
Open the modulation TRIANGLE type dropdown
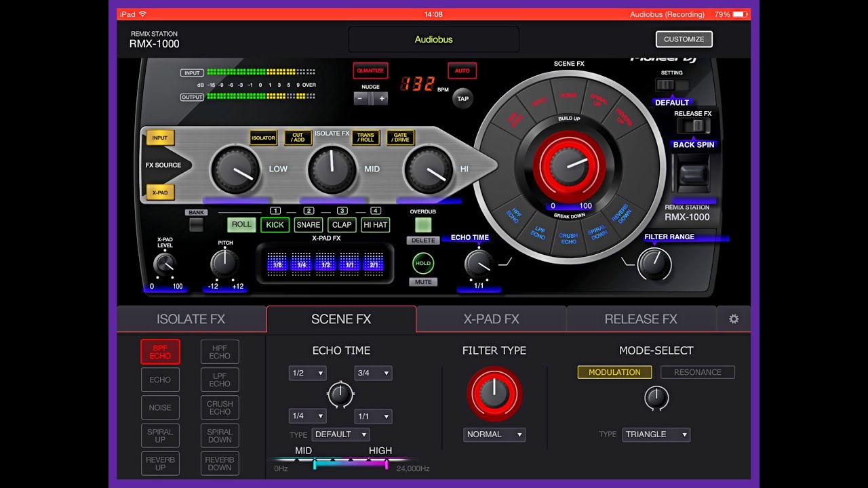[x=656, y=434]
